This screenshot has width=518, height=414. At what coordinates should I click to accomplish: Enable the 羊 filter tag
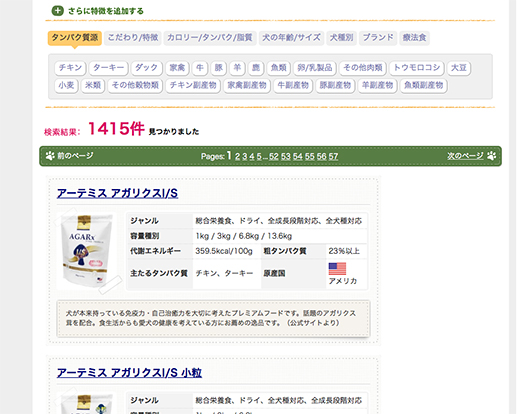[237, 68]
